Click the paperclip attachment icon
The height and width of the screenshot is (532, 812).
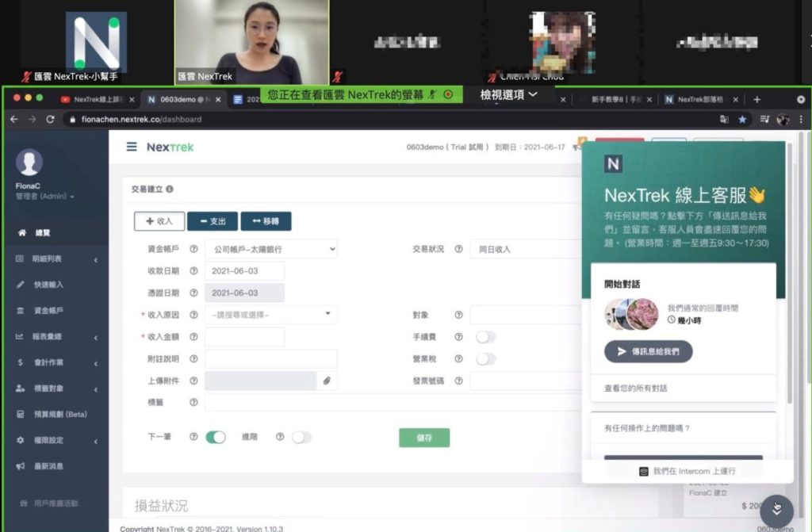click(x=327, y=381)
